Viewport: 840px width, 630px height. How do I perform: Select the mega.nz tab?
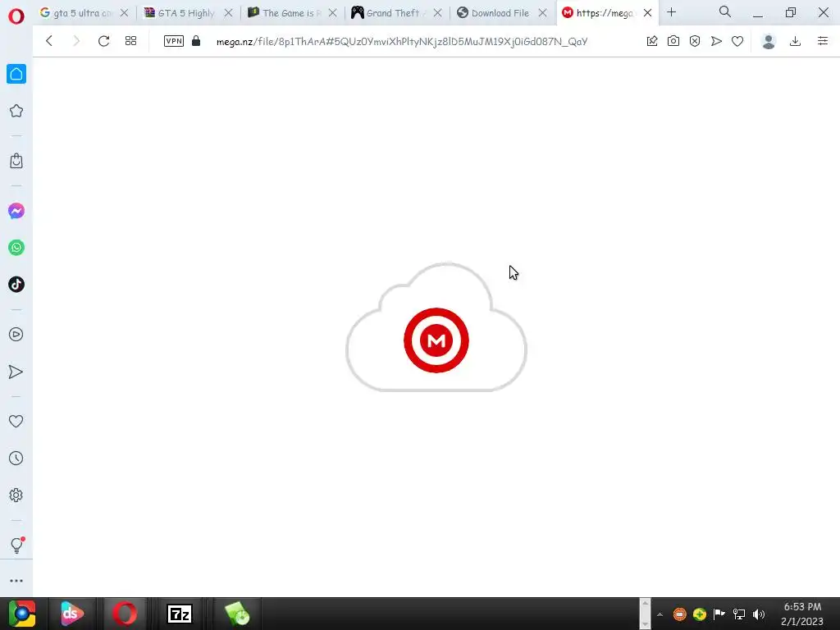click(598, 13)
